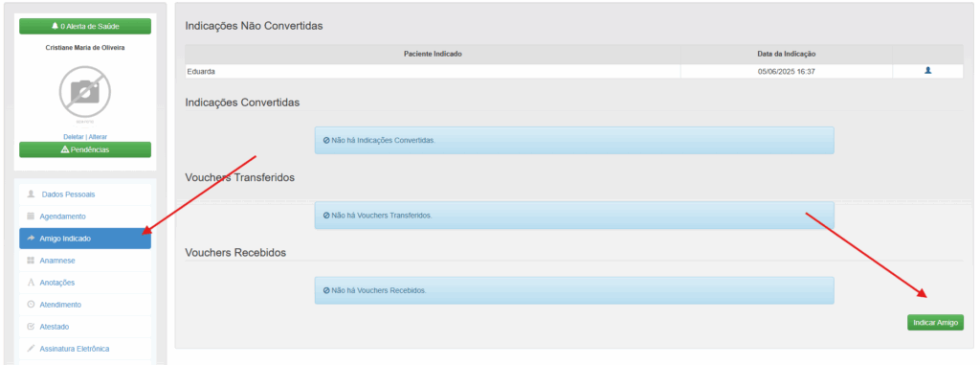Click the Paciente Indicado column header
The width and height of the screenshot is (980, 365).
click(x=433, y=55)
